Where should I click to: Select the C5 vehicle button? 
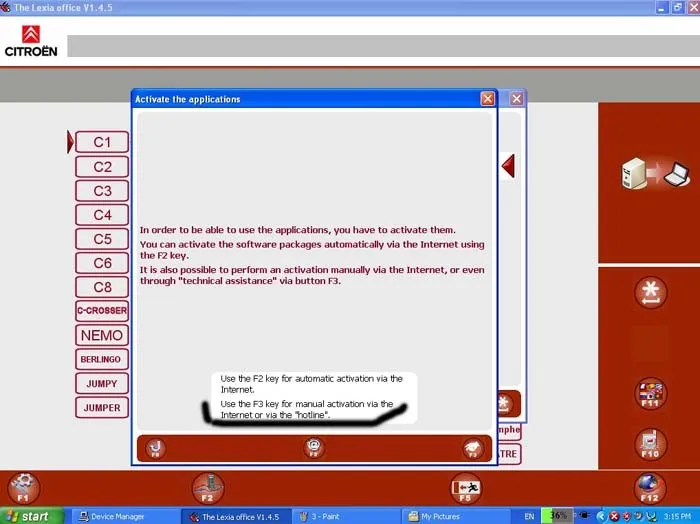click(x=102, y=239)
